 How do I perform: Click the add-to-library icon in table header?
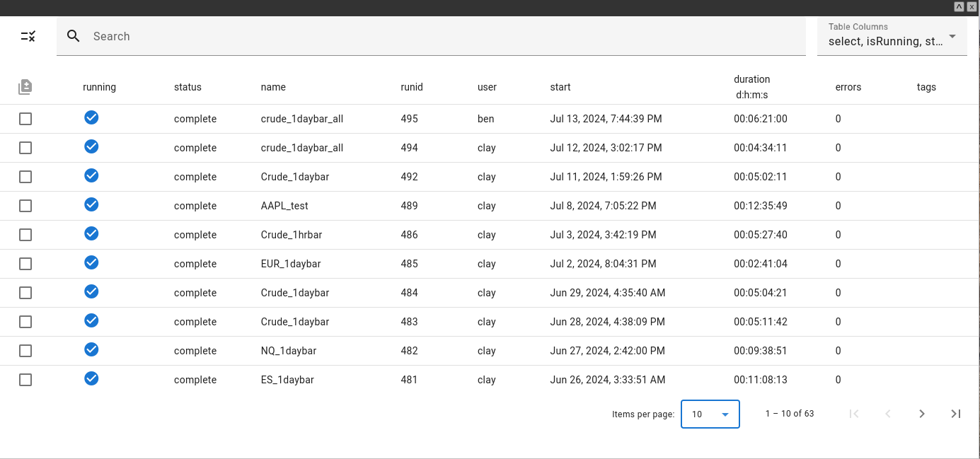[x=25, y=87]
